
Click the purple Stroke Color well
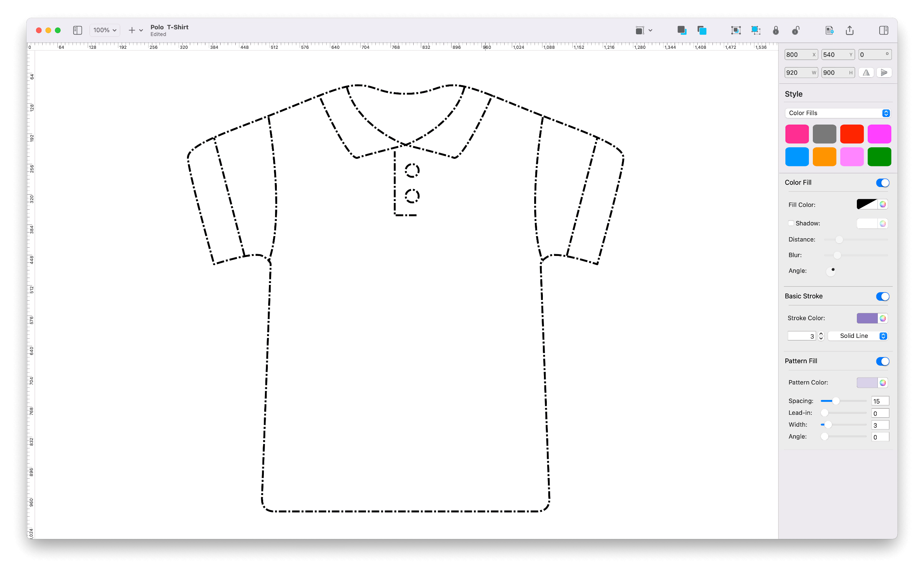[x=867, y=318]
